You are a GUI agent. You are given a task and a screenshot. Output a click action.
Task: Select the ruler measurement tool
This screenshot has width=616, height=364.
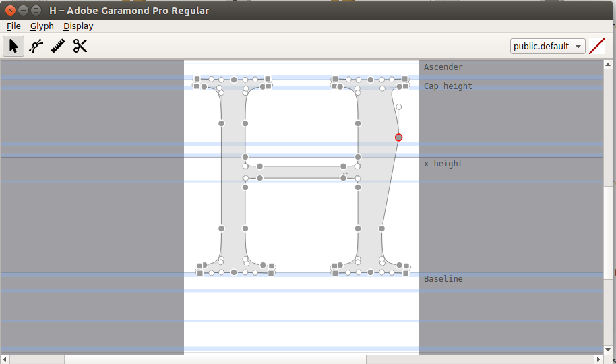click(x=58, y=46)
